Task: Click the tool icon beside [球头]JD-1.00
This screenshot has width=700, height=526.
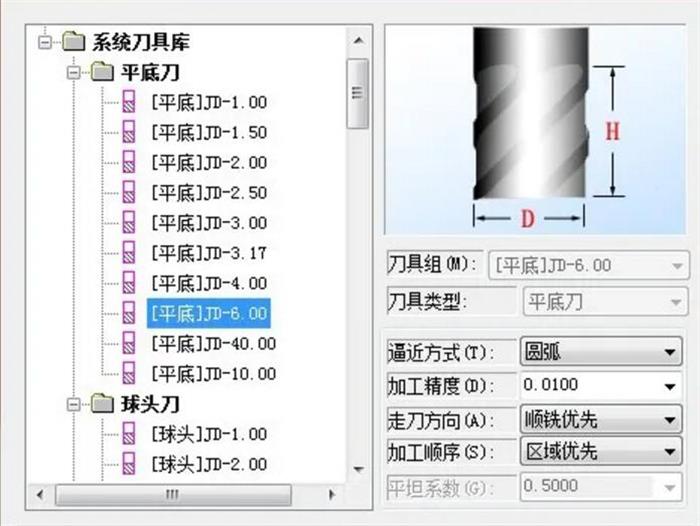Action: pyautogui.click(x=129, y=434)
